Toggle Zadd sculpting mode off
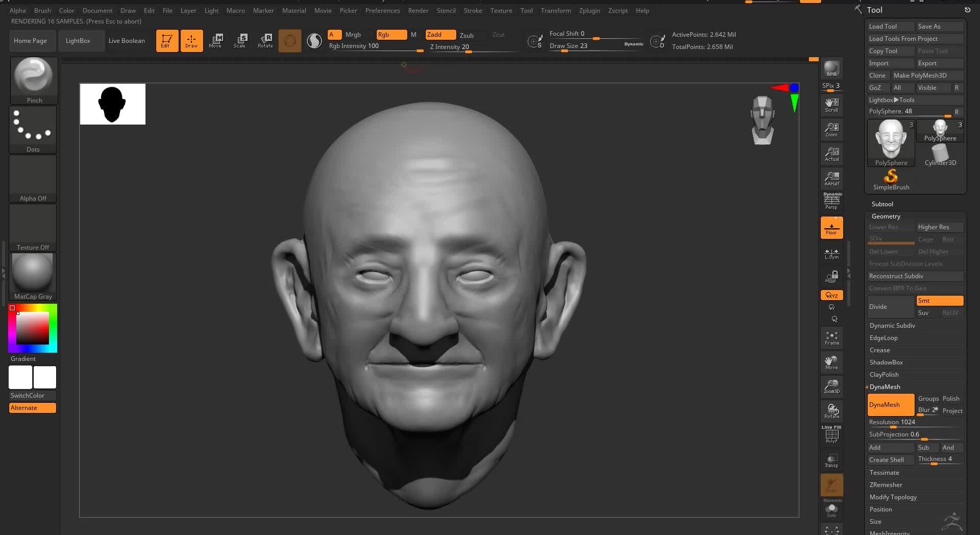Screen dimensions: 980x535 click(439, 35)
